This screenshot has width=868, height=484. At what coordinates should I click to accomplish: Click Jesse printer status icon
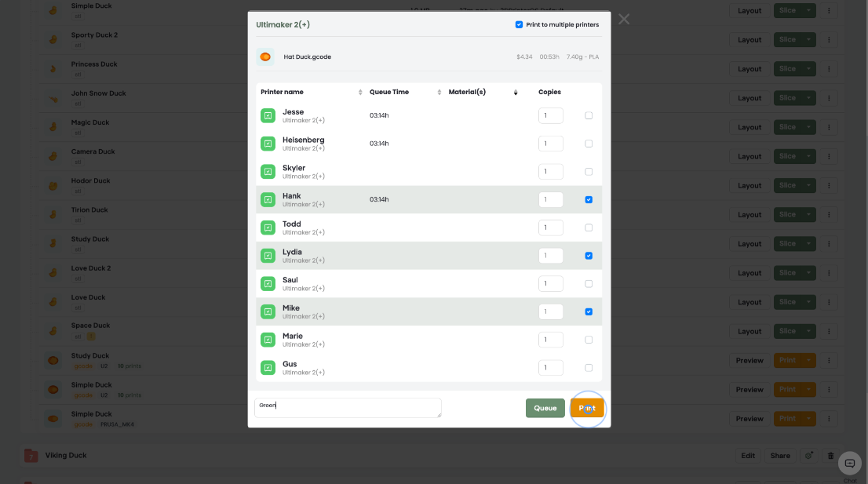pyautogui.click(x=268, y=115)
